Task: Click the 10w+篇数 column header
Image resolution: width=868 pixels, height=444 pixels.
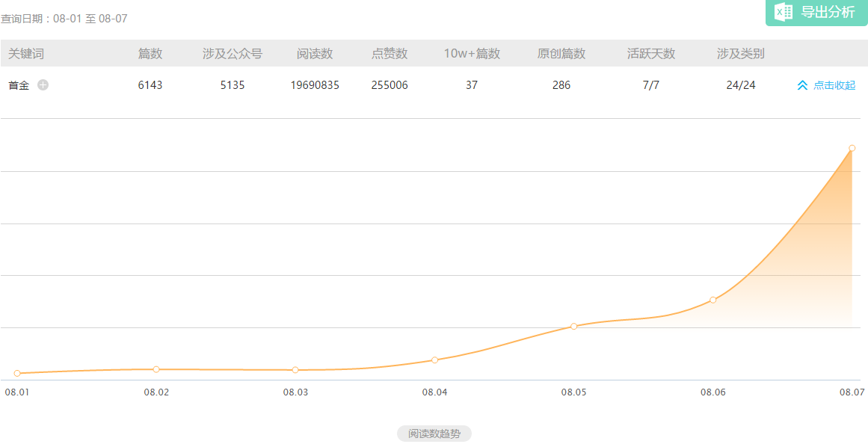Action: (471, 54)
